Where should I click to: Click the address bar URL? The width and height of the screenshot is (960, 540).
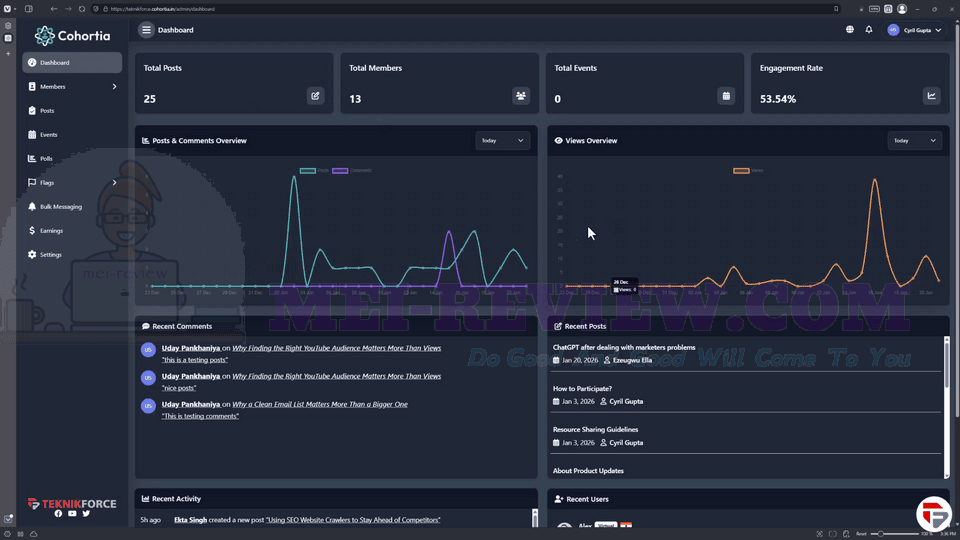tap(162, 9)
